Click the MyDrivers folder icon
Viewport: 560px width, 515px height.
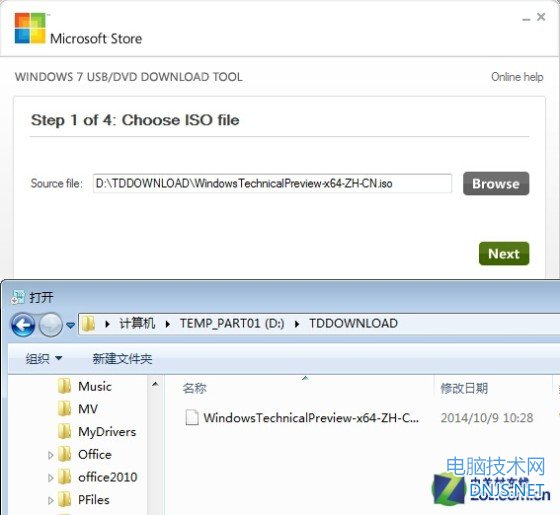click(65, 431)
